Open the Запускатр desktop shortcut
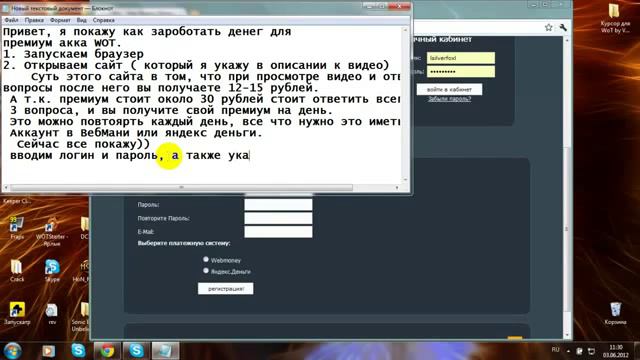 17,313
